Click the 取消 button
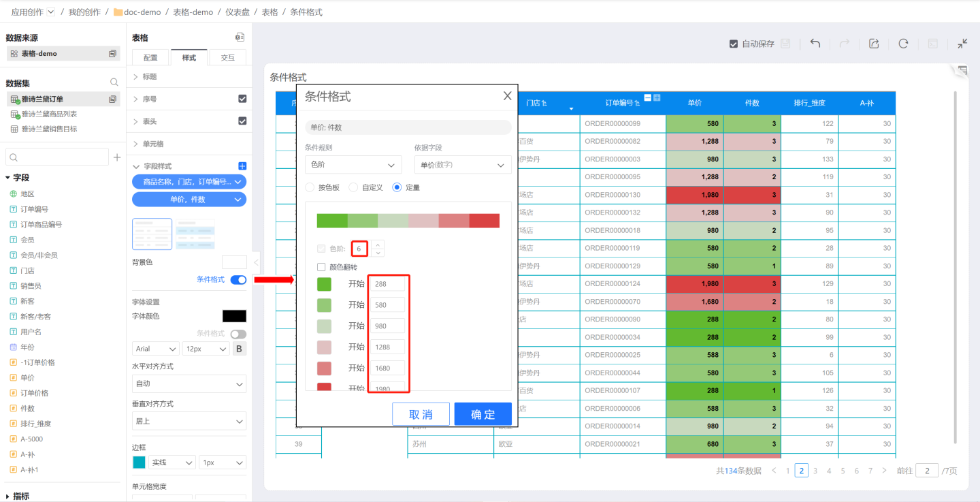Screen dimensions: 980x502 [x=421, y=414]
